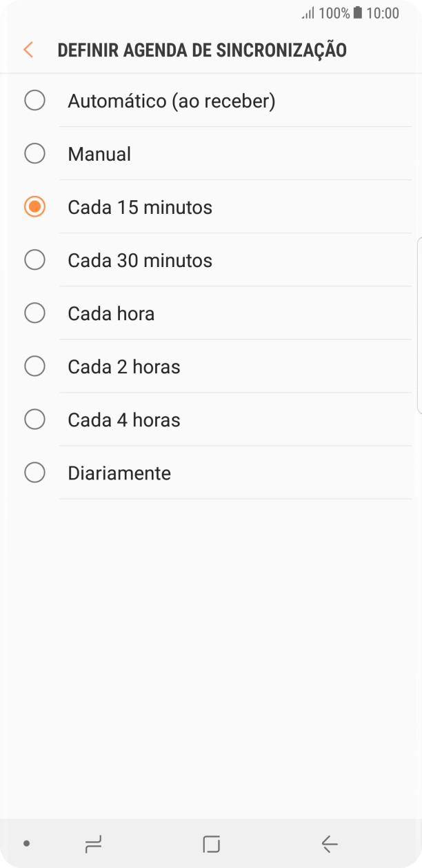Open the DEFINIR AGENDA DE SINCRONIZAÇÃO title

click(203, 50)
